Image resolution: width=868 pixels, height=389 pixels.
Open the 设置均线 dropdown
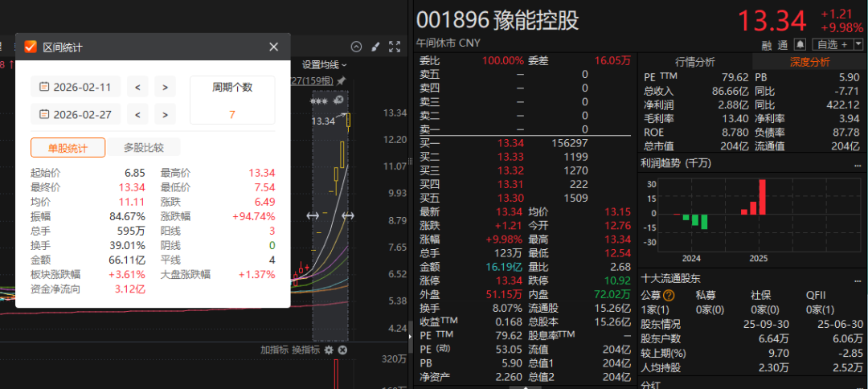325,65
